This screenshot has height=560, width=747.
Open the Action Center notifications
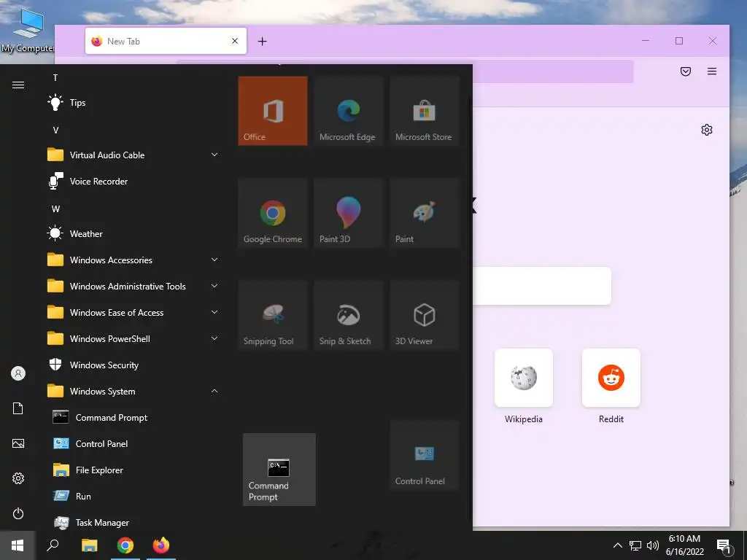[724, 546]
